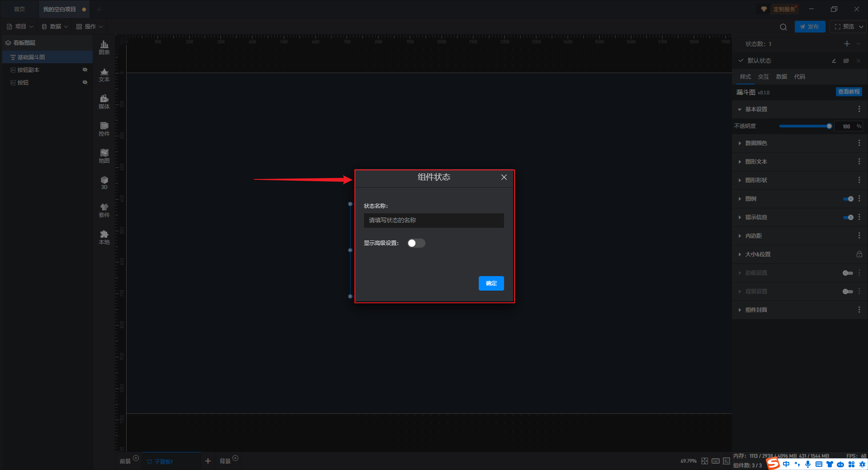The height and width of the screenshot is (470, 868).
Task: Toggle the 显示高级设置 switch
Action: [x=416, y=243]
